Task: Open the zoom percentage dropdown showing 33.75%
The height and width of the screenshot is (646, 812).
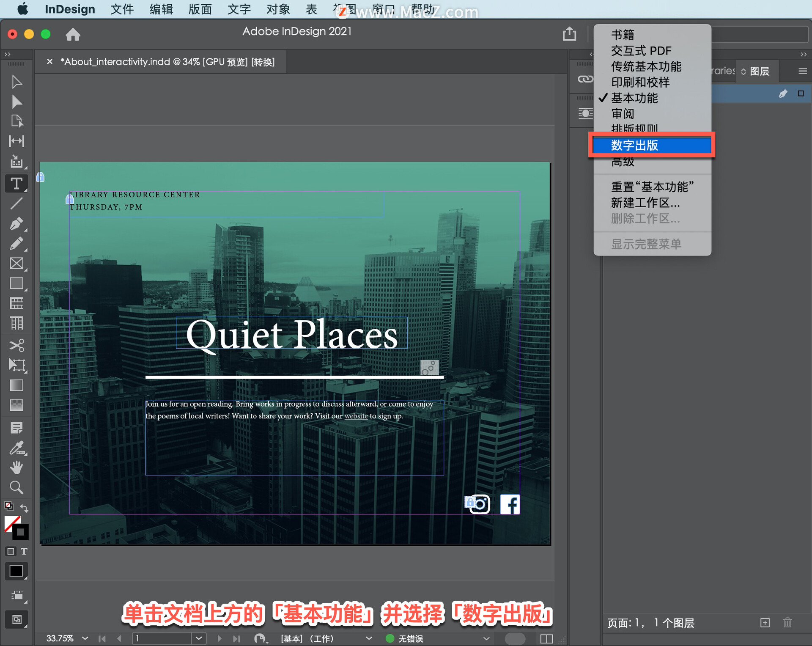Action: click(84, 638)
